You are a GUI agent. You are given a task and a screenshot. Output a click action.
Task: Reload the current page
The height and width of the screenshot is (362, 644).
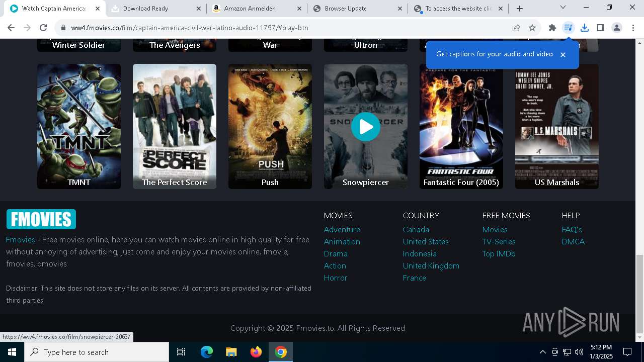click(43, 28)
